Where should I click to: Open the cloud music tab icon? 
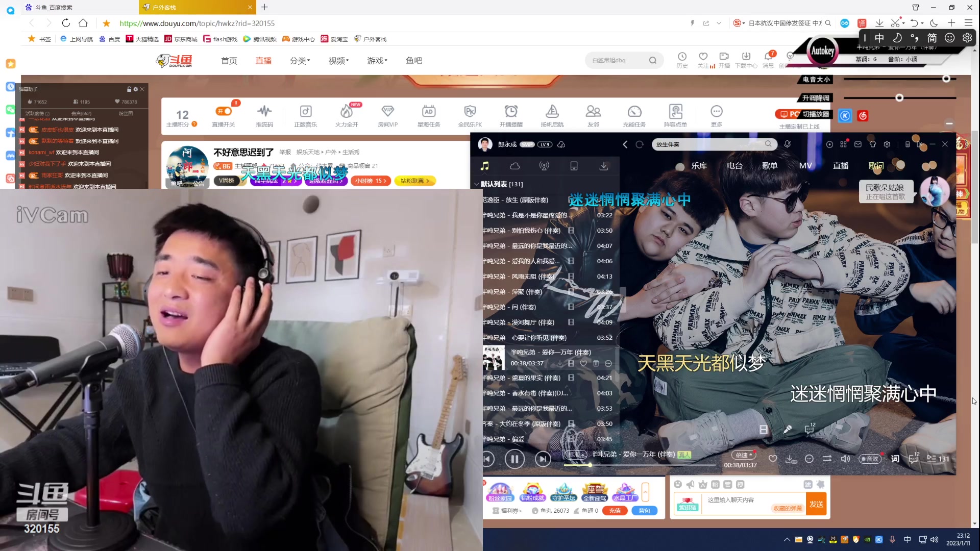click(514, 166)
